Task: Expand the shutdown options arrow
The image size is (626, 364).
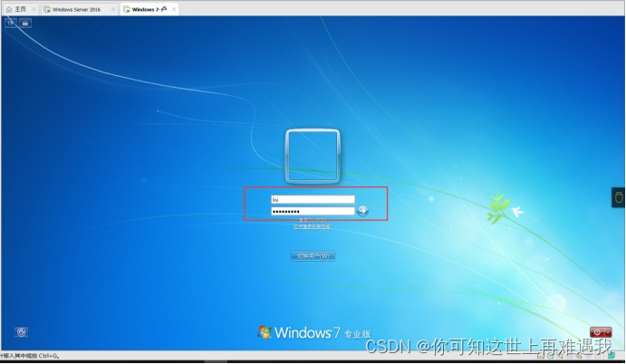Action: pyautogui.click(x=608, y=332)
